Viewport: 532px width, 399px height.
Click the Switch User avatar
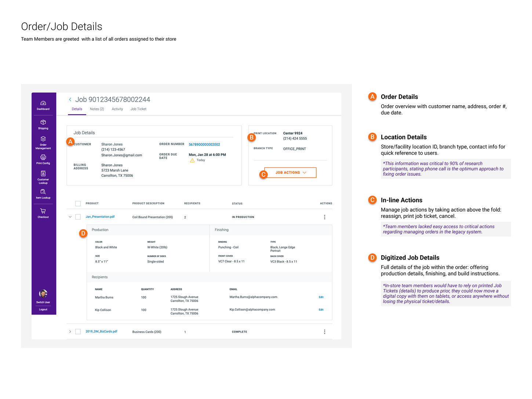pos(43,294)
